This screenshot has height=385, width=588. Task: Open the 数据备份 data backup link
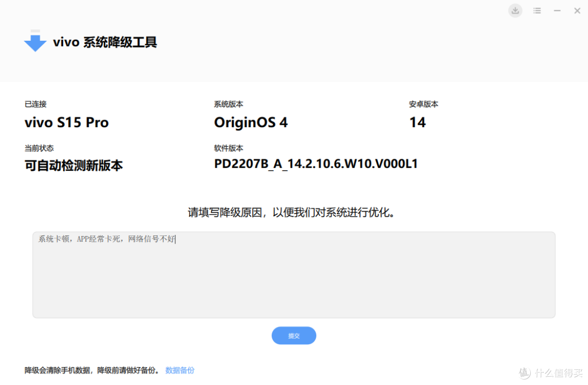click(180, 370)
